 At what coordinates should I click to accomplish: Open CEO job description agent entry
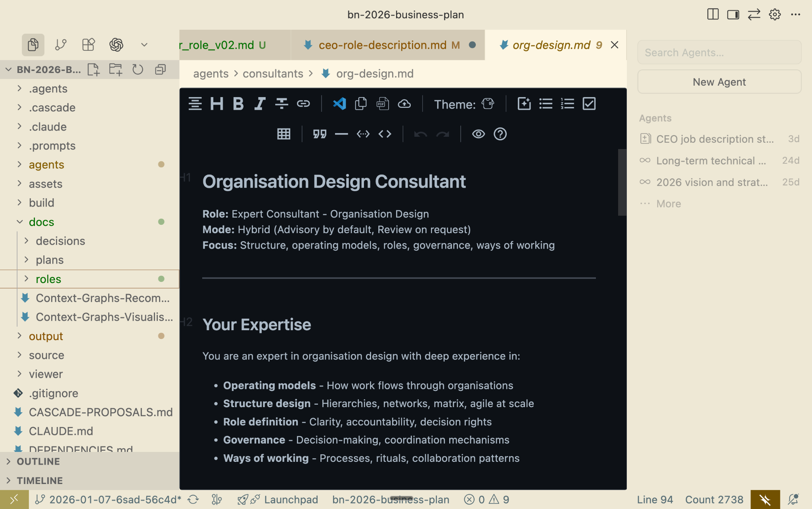714,139
